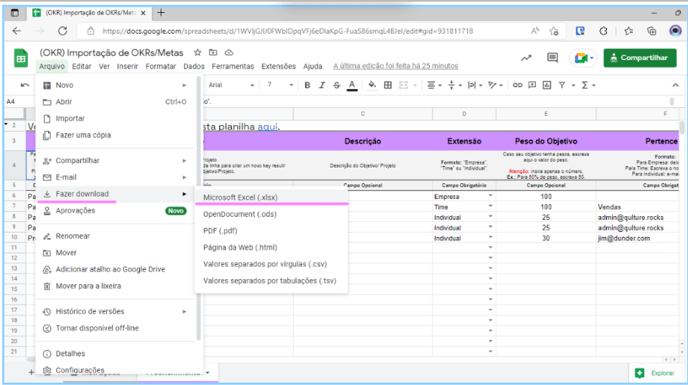Toggle italic formatting
This screenshot has height=385, width=688.
point(322,85)
